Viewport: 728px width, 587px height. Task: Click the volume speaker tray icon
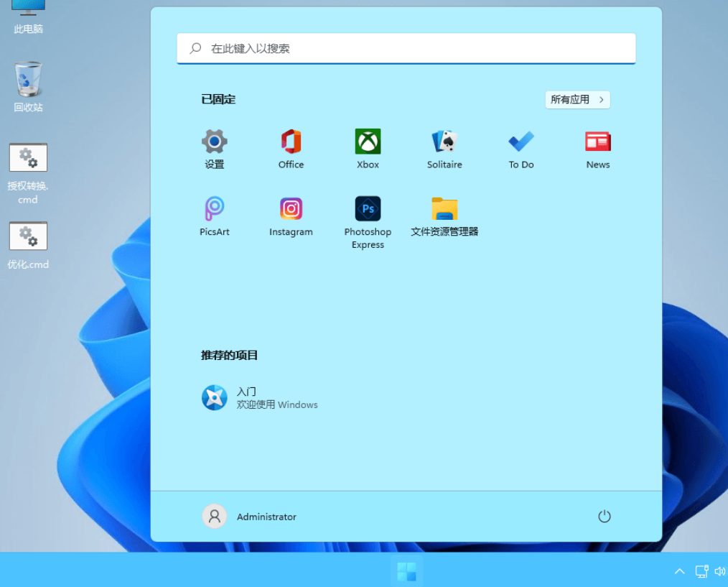[x=720, y=571]
